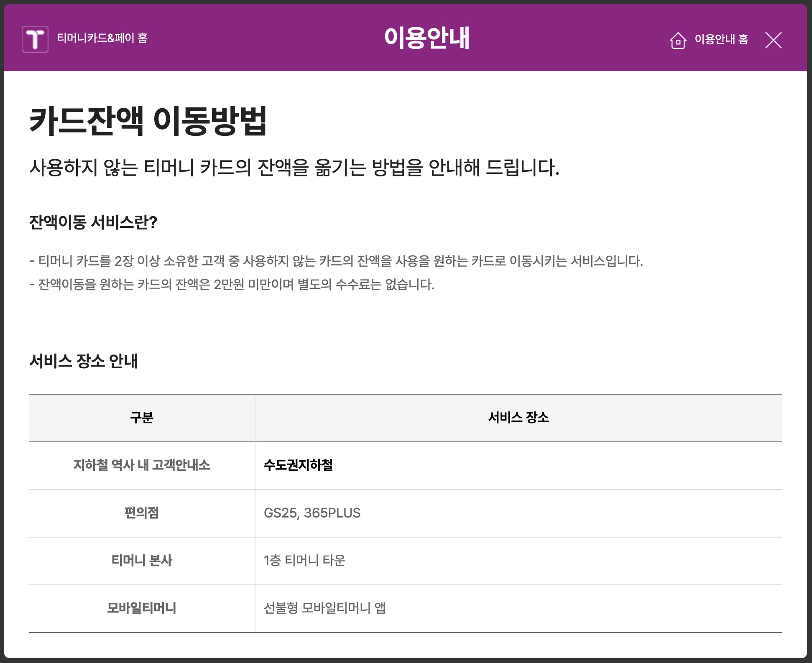Select the 모바일티머니 row label

[142, 608]
